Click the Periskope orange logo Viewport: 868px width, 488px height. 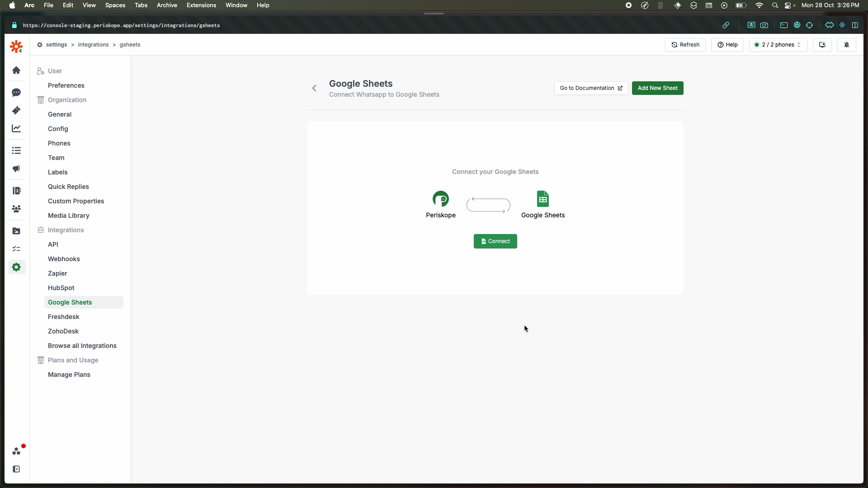click(16, 46)
